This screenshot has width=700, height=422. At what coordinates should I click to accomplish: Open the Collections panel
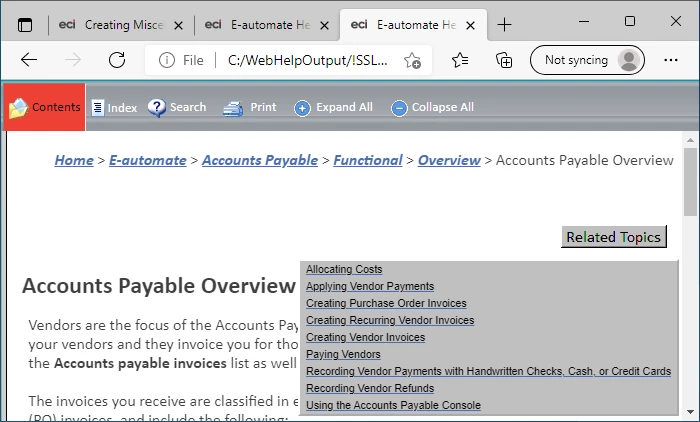[504, 60]
